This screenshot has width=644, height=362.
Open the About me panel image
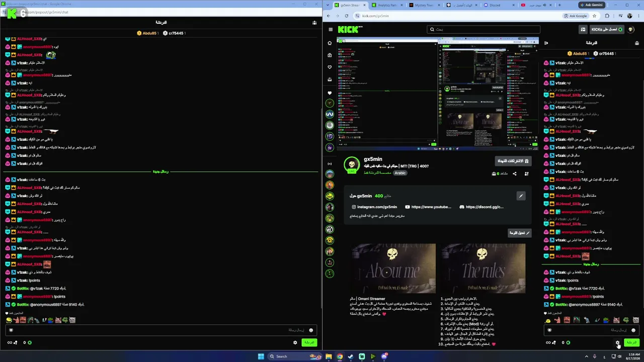tap(393, 269)
